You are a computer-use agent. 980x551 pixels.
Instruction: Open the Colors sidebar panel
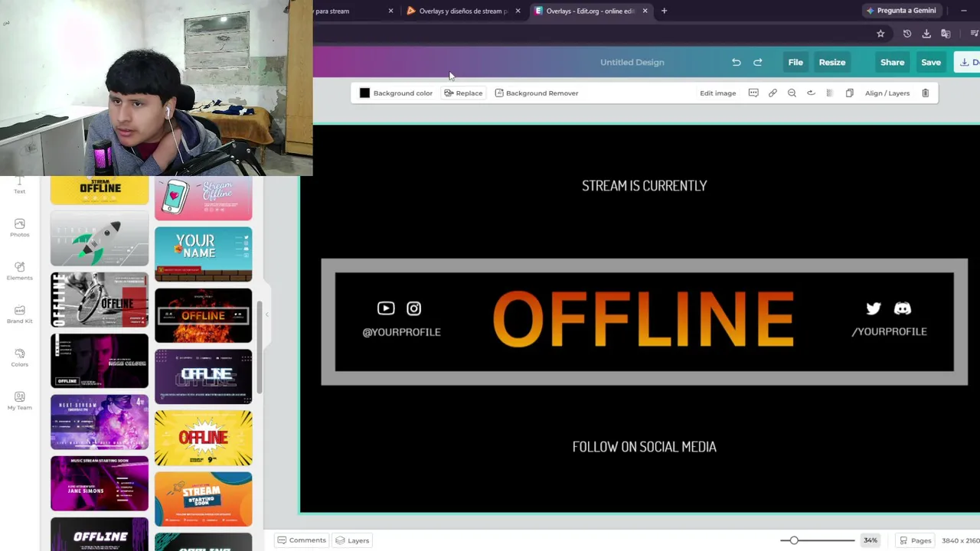[x=19, y=357]
